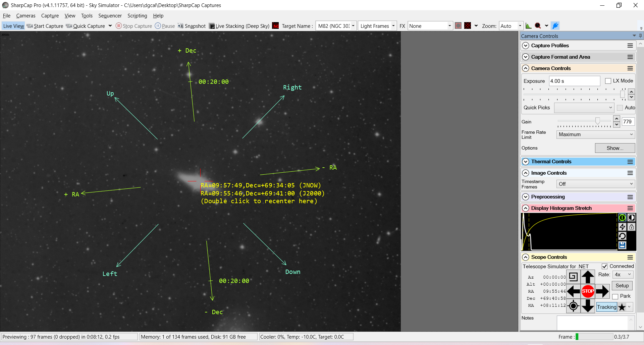This screenshot has width=644, height=345.
Task: Click the crosshair target recenter button
Action: pyautogui.click(x=574, y=306)
